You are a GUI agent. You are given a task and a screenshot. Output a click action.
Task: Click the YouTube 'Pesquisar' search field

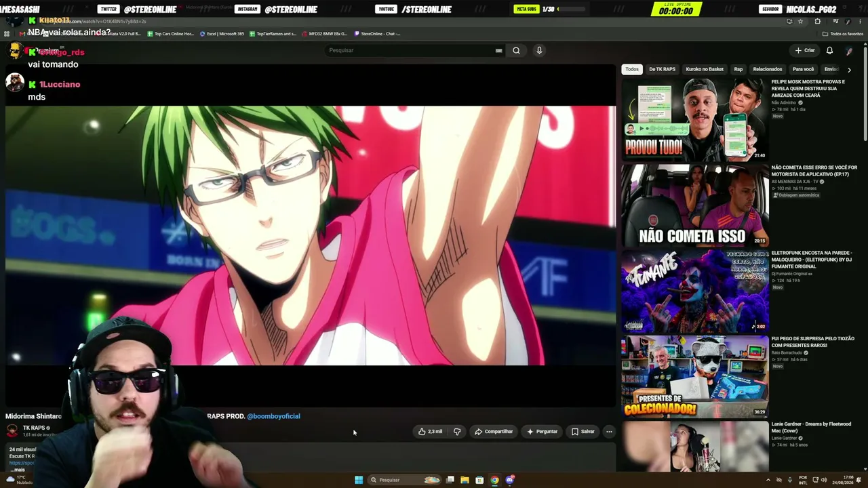[x=414, y=50]
